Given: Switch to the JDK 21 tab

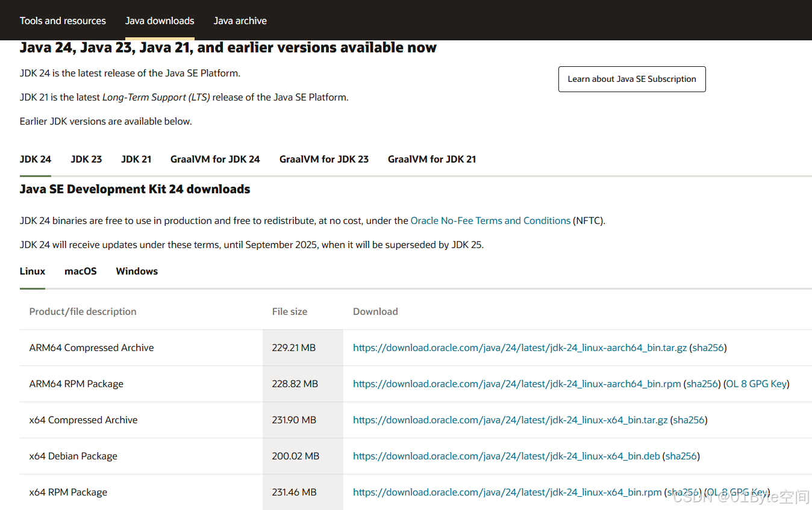Looking at the screenshot, I should click(x=136, y=159).
